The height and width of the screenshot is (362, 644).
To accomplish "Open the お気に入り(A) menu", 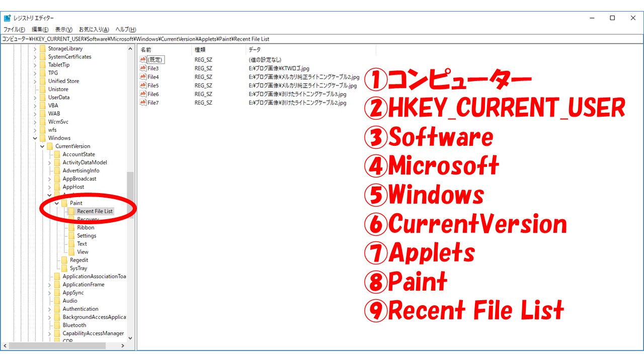I will pos(94,30).
